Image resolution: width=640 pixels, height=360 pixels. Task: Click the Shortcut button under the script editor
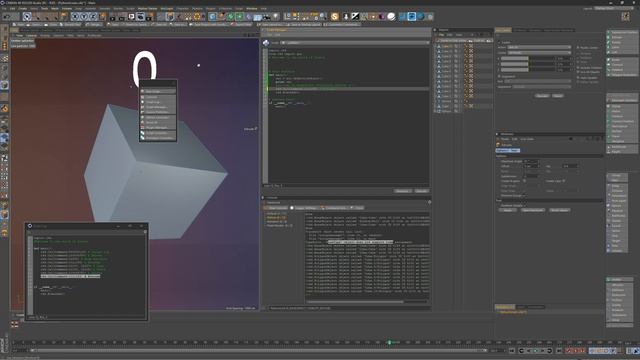tap(402, 191)
